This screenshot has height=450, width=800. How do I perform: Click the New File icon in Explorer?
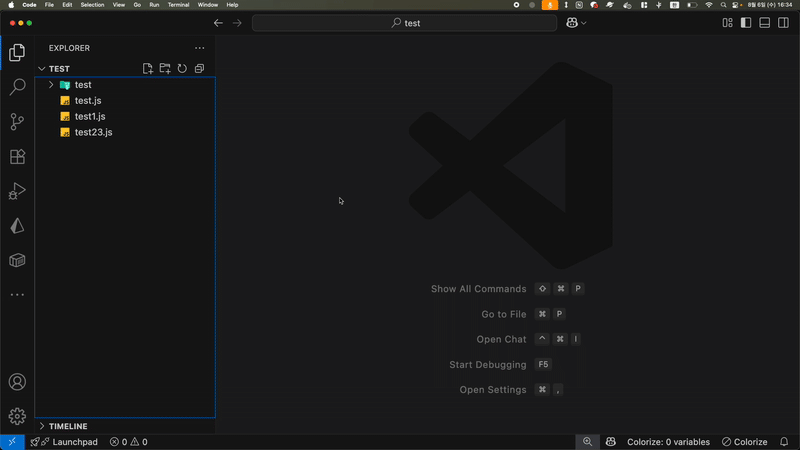(x=147, y=68)
